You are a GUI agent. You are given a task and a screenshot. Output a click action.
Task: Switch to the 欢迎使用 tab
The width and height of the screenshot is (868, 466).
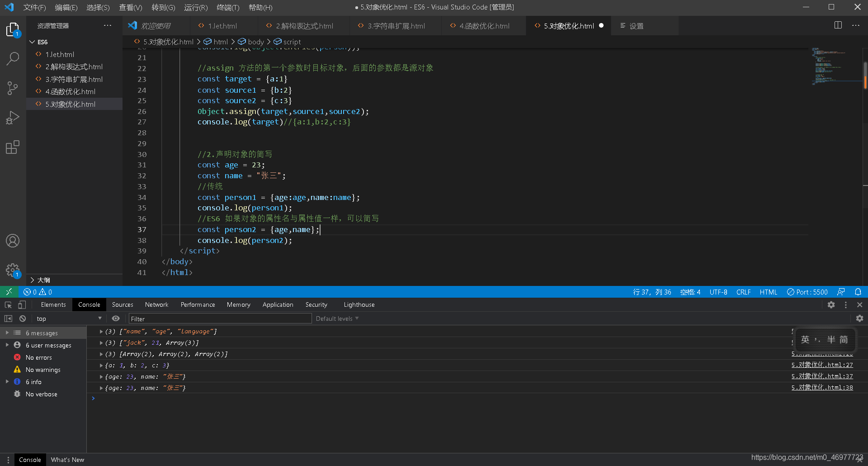[x=156, y=26]
